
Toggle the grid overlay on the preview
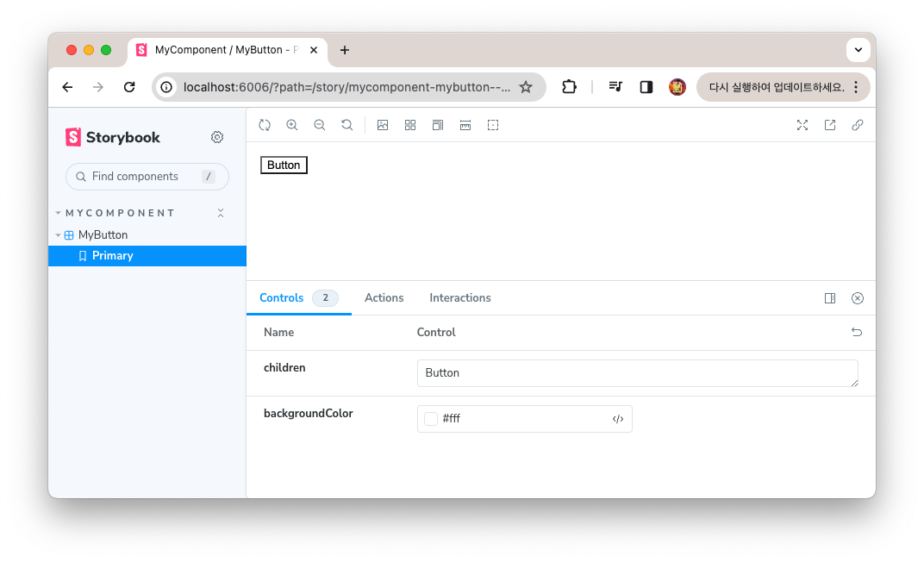point(410,125)
